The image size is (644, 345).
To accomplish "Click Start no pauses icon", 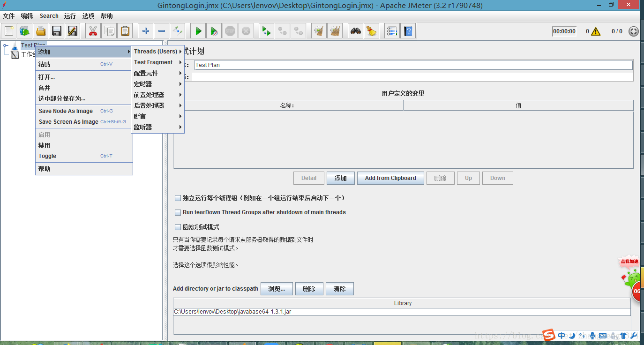I will pyautogui.click(x=214, y=31).
